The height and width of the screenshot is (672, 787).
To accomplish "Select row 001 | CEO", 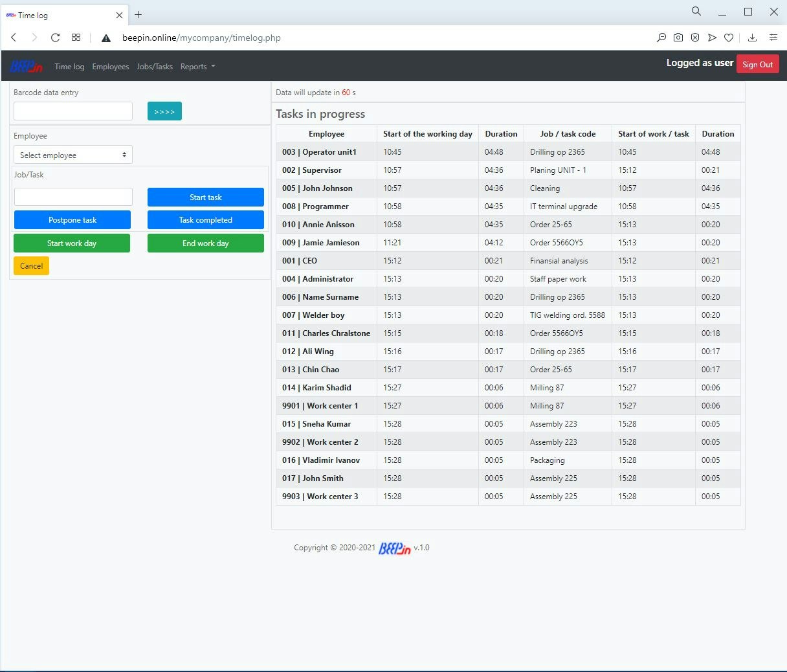I will coord(508,261).
